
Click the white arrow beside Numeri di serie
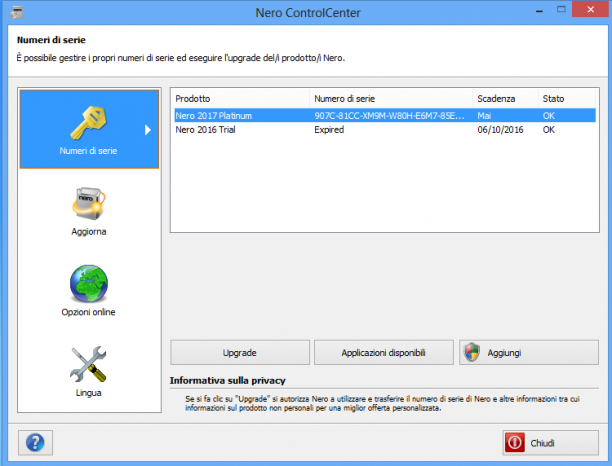pyautogui.click(x=148, y=130)
